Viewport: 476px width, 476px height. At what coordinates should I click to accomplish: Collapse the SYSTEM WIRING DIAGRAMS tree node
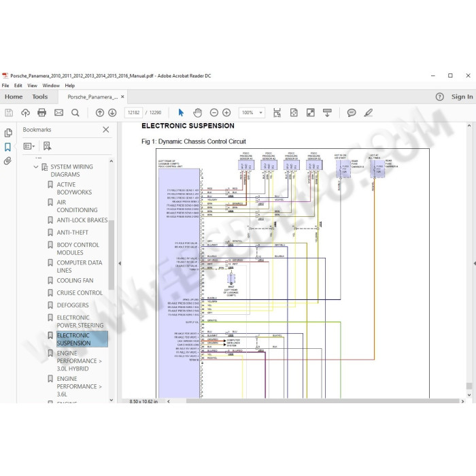[36, 167]
